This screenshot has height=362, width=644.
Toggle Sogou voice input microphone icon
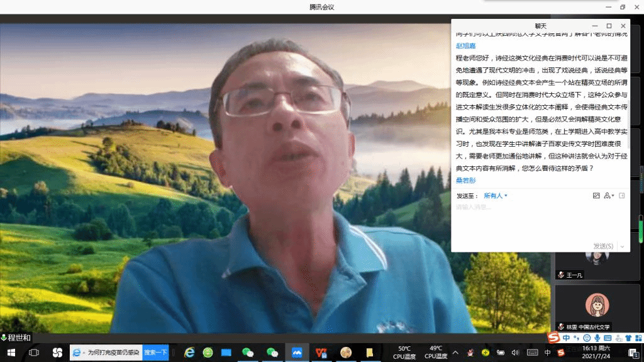[x=596, y=338]
